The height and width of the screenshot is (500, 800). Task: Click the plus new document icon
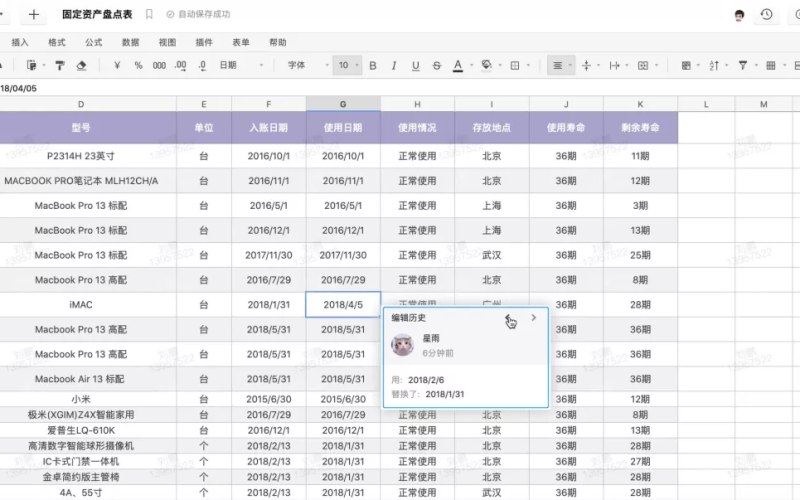pyautogui.click(x=34, y=14)
